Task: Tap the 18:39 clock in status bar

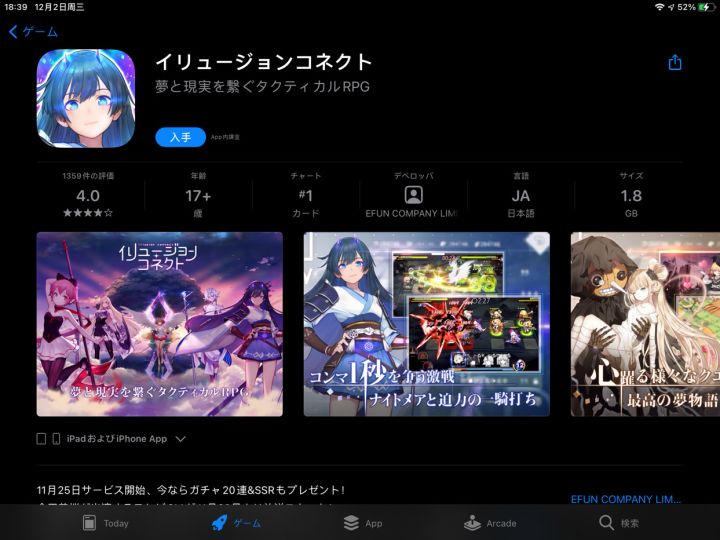Action: click(16, 7)
